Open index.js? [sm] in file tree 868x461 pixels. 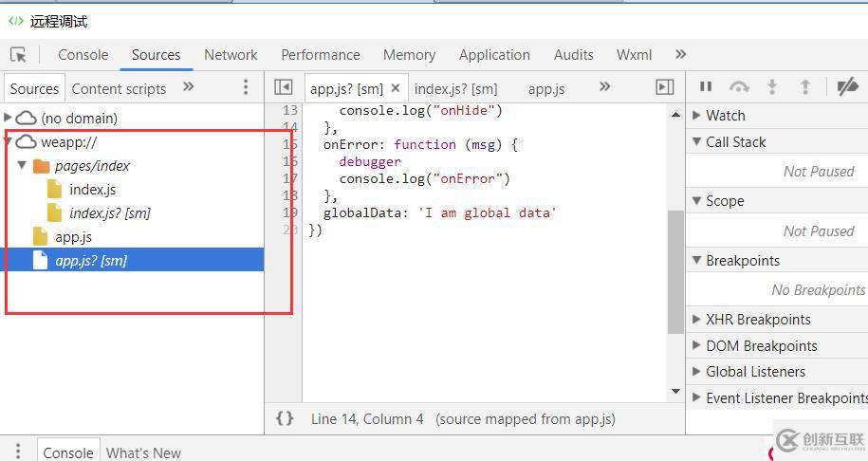pyautogui.click(x=109, y=213)
